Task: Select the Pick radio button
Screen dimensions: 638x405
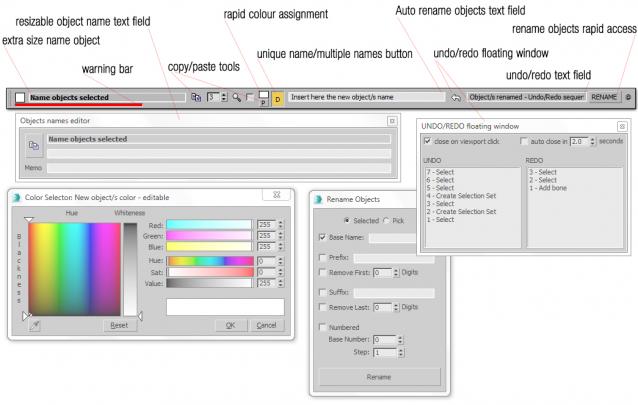Action: tap(388, 220)
